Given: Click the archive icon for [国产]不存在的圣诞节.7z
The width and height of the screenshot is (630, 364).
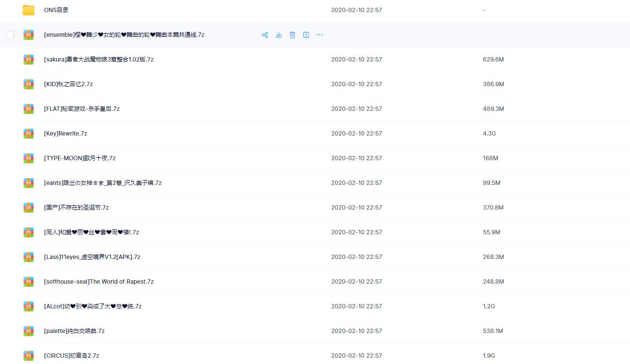Looking at the screenshot, I should [x=29, y=208].
